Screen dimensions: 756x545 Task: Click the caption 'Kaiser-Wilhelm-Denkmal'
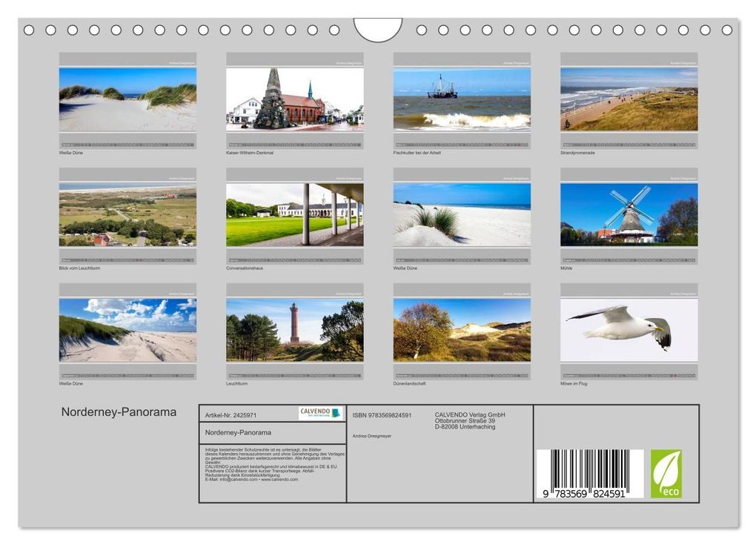tap(250, 153)
